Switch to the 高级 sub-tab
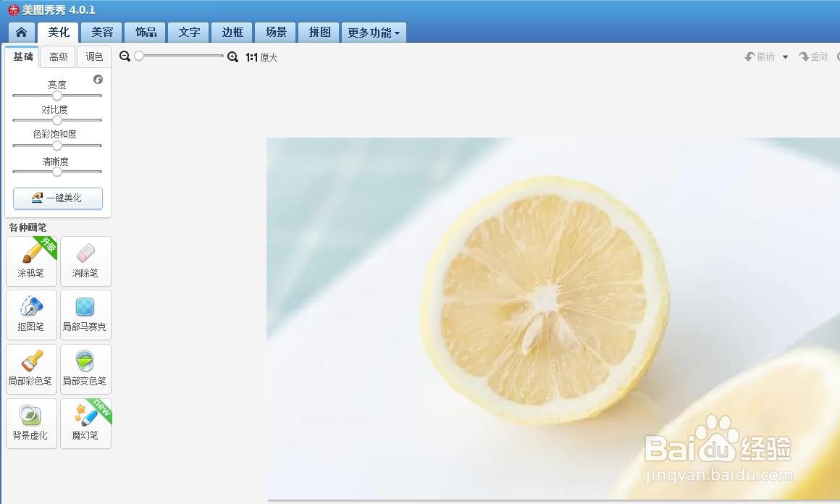840x504 pixels. pos(59,56)
